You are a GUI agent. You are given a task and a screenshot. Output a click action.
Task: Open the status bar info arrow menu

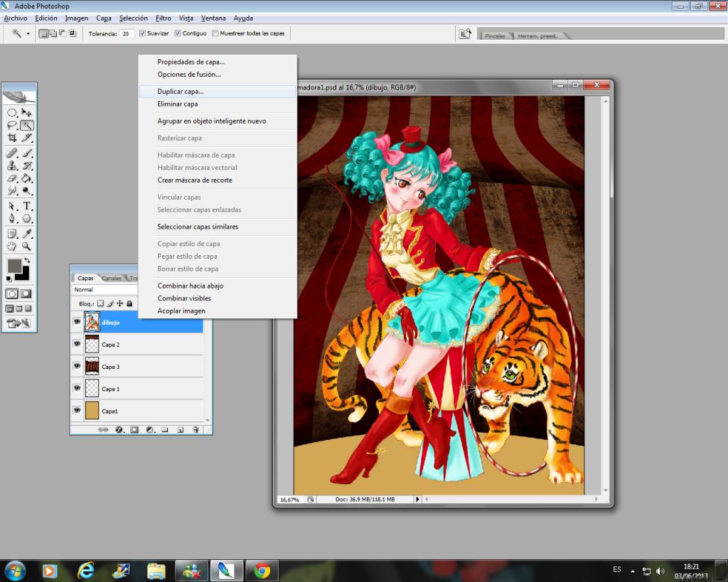417,500
